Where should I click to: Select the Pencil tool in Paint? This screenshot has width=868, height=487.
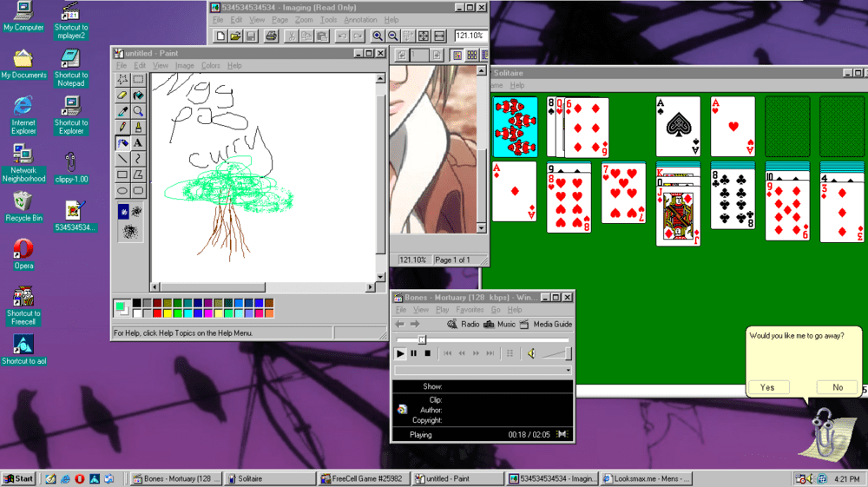pos(122,127)
